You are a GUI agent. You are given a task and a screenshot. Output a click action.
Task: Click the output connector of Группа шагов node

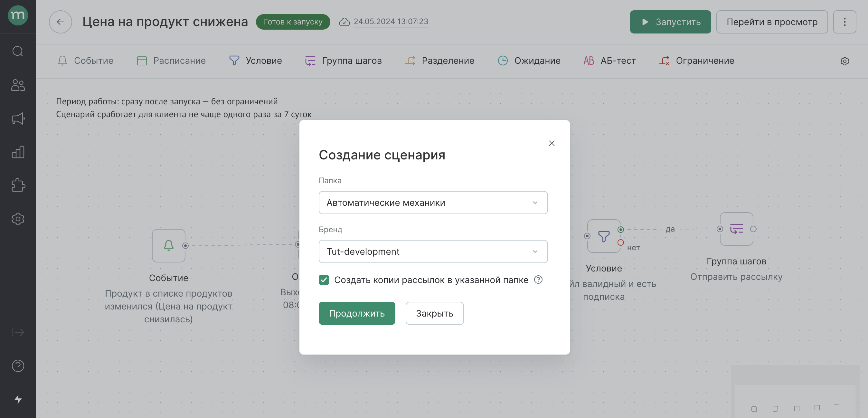pyautogui.click(x=753, y=229)
